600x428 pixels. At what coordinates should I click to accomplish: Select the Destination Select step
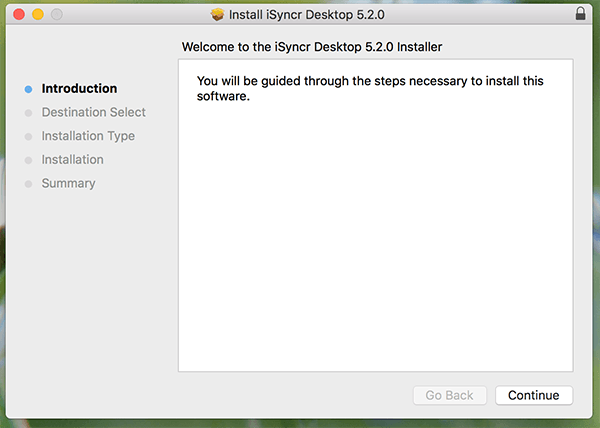click(x=93, y=112)
